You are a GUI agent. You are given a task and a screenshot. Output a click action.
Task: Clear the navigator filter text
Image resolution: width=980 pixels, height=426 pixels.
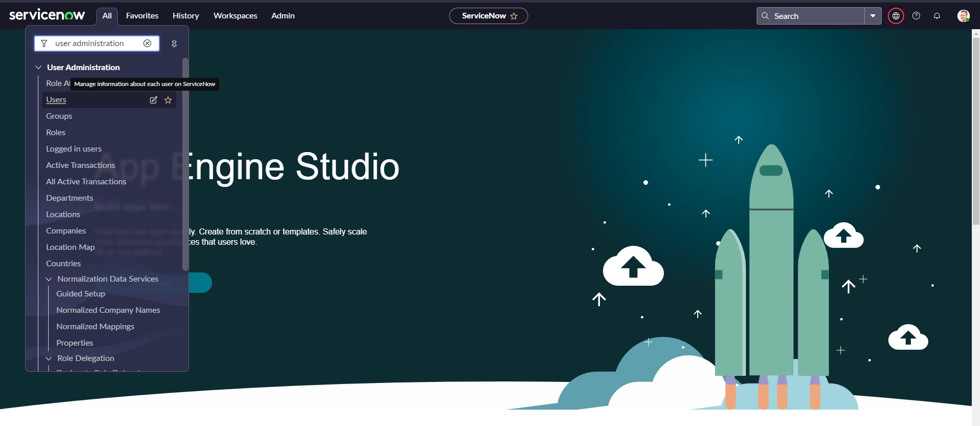point(148,44)
